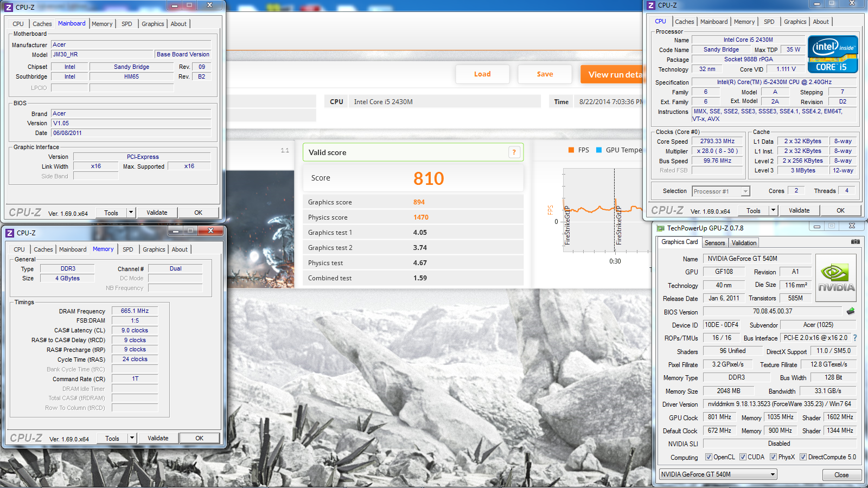This screenshot has width=868, height=488.
Task: Select Mainboard tab in the Memory CPU-Z window
Action: click(x=73, y=249)
